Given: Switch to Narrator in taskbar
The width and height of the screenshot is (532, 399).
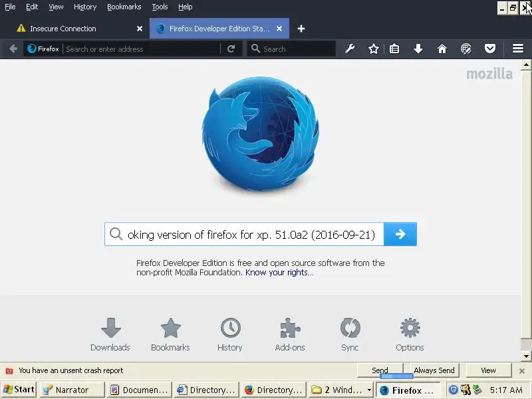Looking at the screenshot, I should tap(72, 390).
